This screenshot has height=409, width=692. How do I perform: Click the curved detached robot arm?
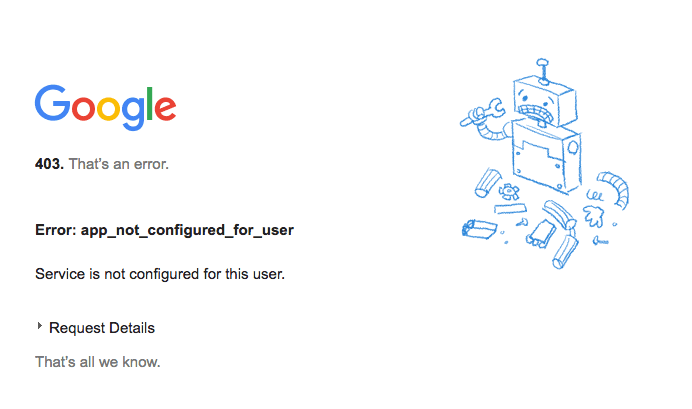[615, 190]
